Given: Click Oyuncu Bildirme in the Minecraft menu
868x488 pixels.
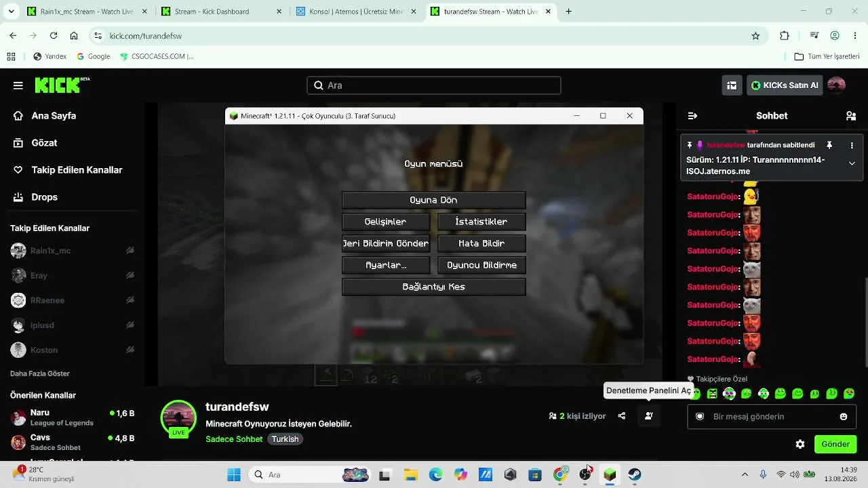Looking at the screenshot, I should click(481, 265).
